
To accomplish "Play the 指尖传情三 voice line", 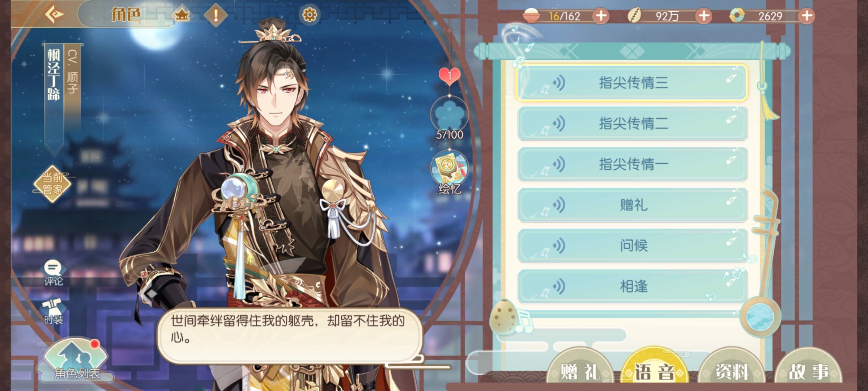I will 632,83.
